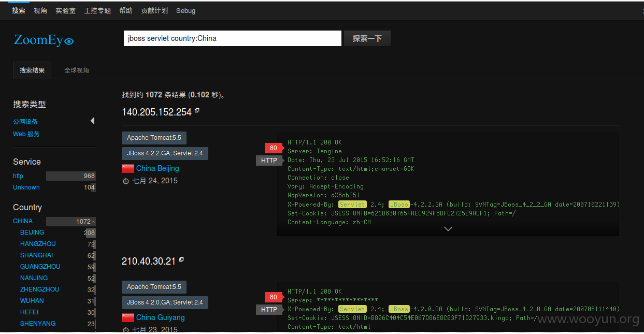Open the 实验室 menu item
This screenshot has height=334, width=644.
click(x=65, y=10)
